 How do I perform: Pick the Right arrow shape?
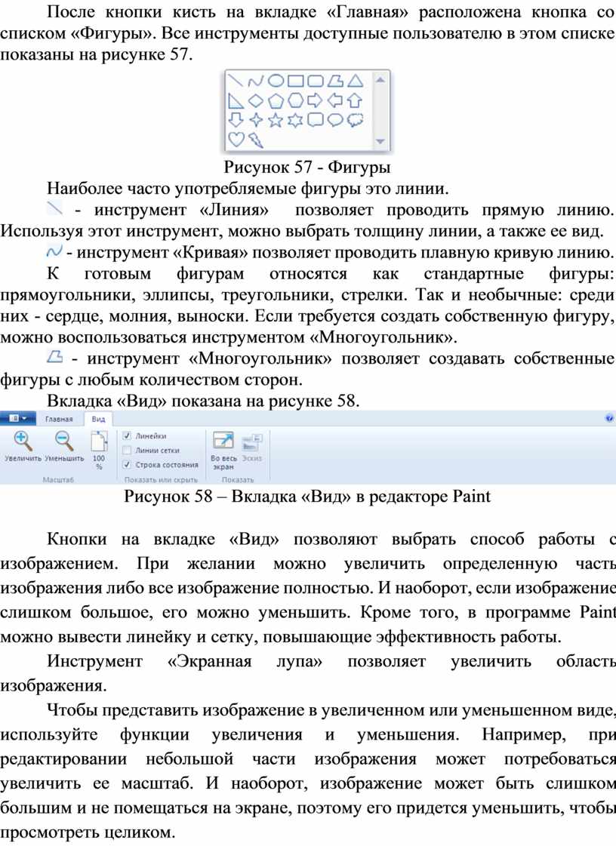point(315,100)
